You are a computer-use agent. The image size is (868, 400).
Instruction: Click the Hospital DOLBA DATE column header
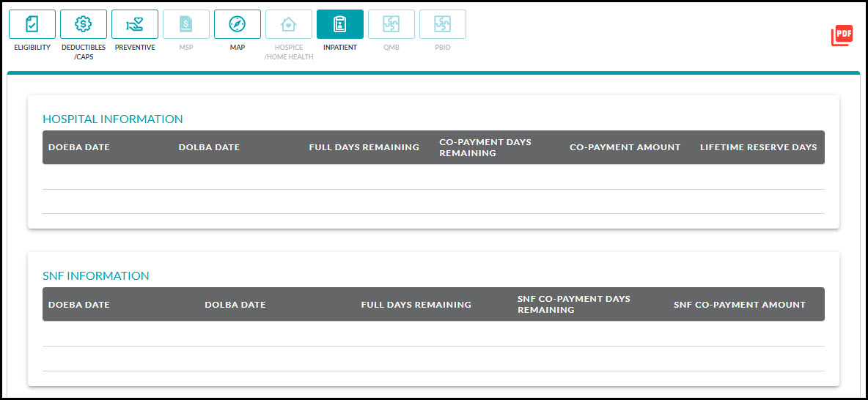(209, 147)
